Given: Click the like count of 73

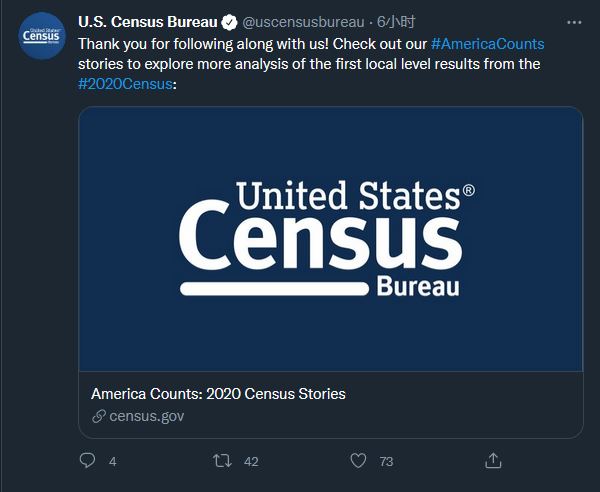Looking at the screenshot, I should coord(386,461).
